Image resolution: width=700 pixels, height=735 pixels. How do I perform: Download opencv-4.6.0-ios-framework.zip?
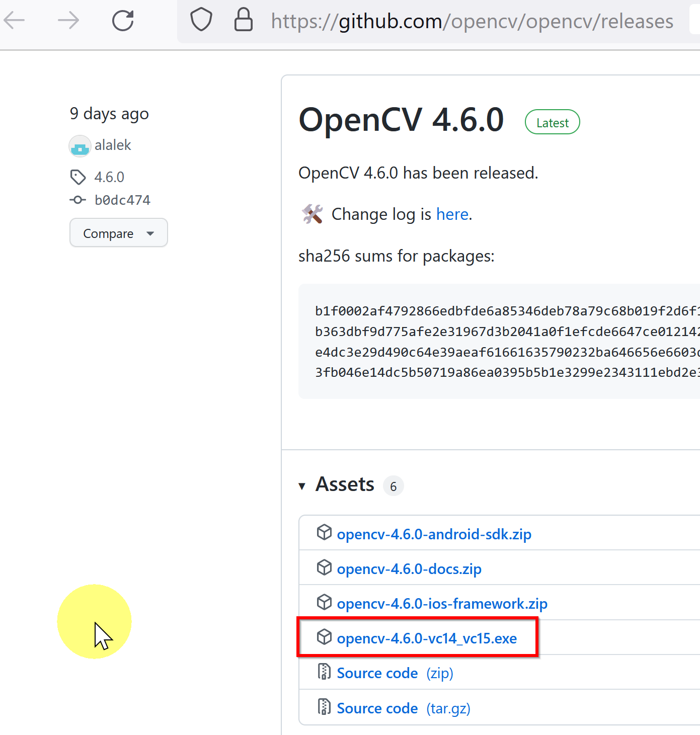click(x=442, y=604)
